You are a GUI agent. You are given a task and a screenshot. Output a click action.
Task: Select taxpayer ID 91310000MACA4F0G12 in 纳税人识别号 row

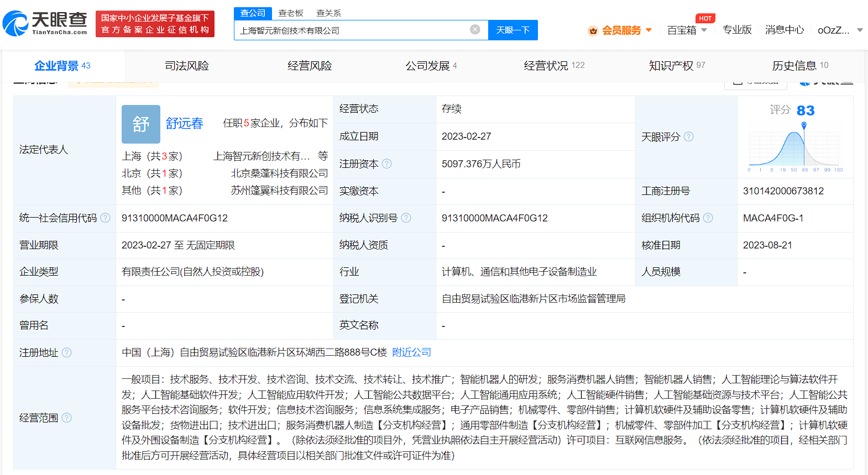(495, 218)
